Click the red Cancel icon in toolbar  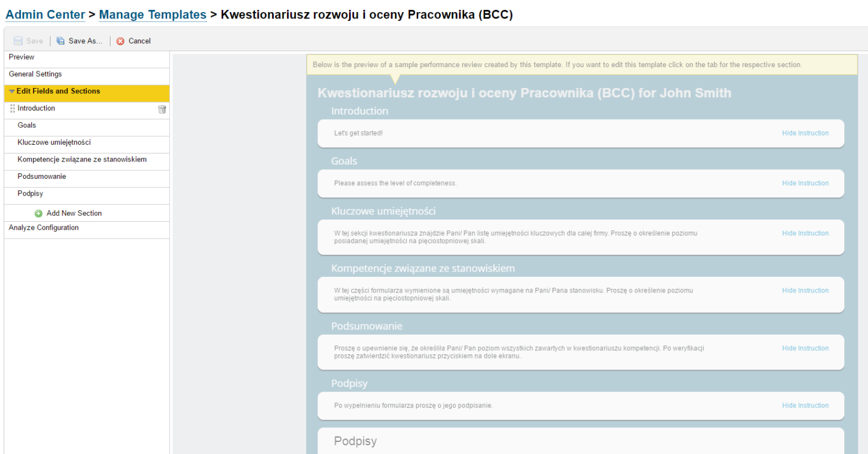pos(120,41)
